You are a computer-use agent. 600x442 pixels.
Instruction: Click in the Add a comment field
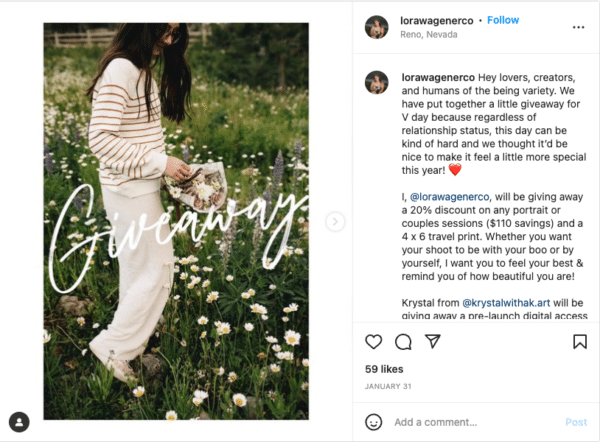coord(476,422)
